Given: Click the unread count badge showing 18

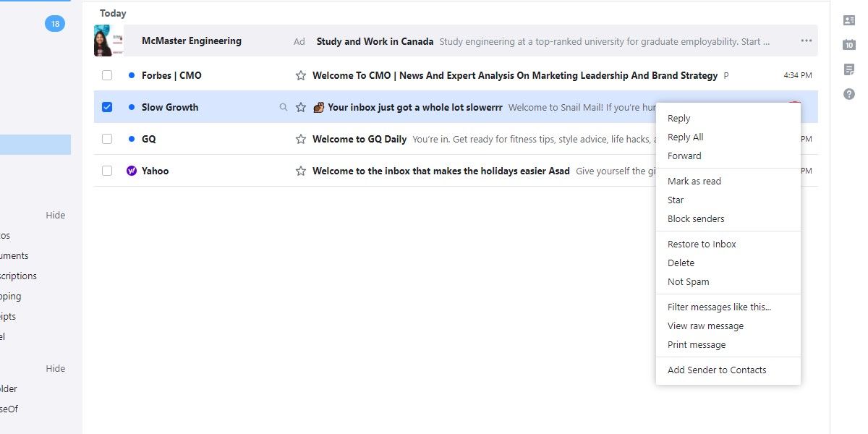Looking at the screenshot, I should [x=55, y=23].
